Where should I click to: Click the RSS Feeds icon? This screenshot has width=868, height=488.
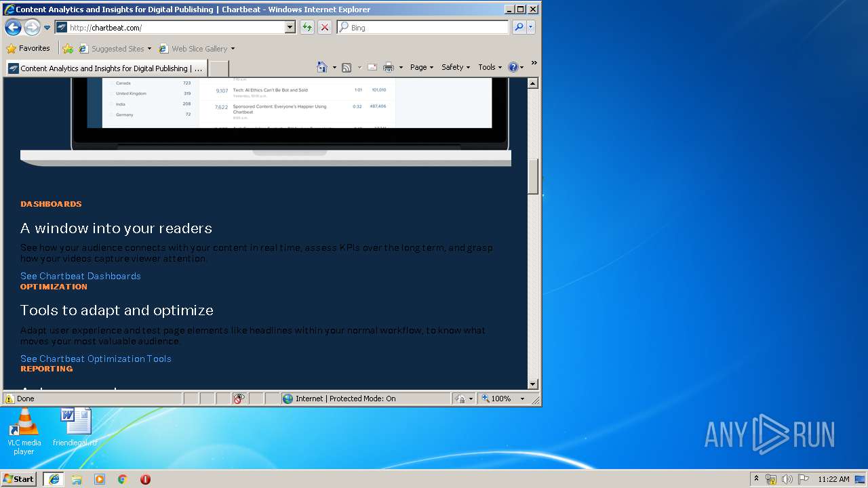click(347, 67)
